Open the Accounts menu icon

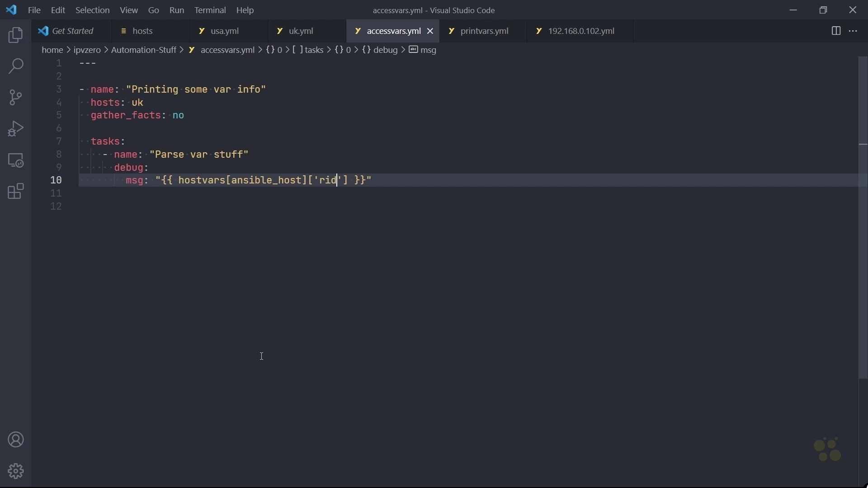pyautogui.click(x=16, y=440)
